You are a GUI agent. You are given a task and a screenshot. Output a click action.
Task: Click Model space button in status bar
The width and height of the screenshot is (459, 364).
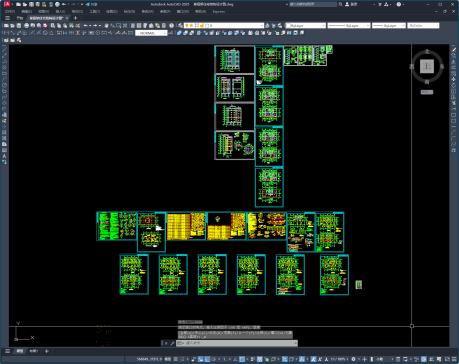click(168, 359)
